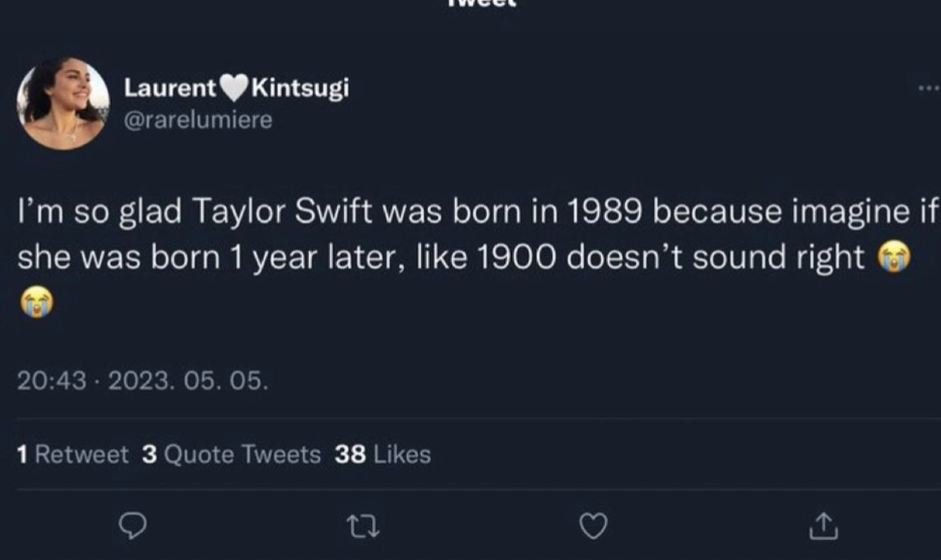Visit the @rarelumiere handle
The image size is (941, 560).
pyautogui.click(x=198, y=120)
